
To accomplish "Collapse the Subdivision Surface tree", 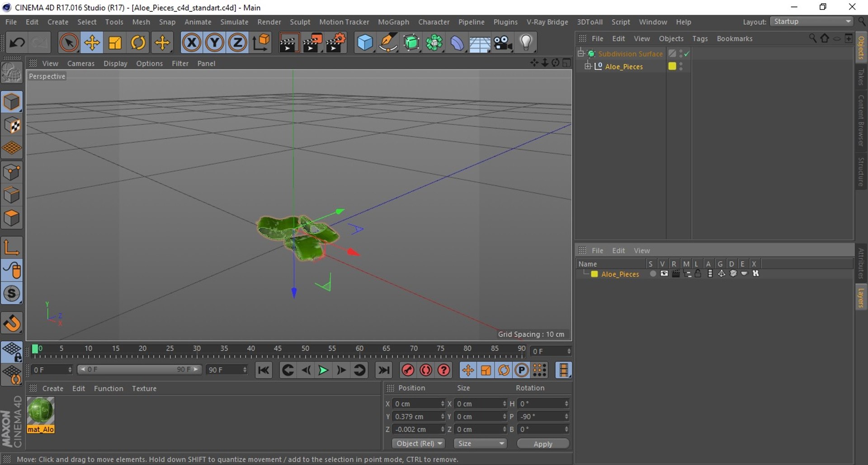I will [x=581, y=53].
